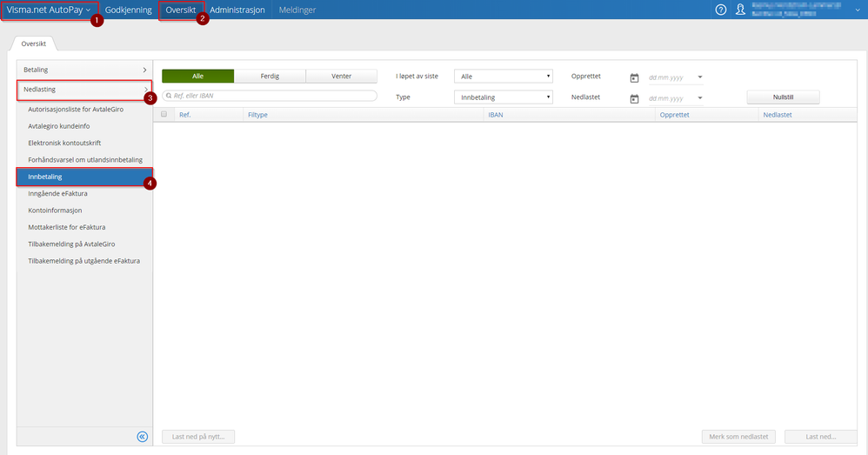Image resolution: width=868 pixels, height=455 pixels.
Task: Open Visma.net AutoPay app dropdown
Action: click(49, 10)
